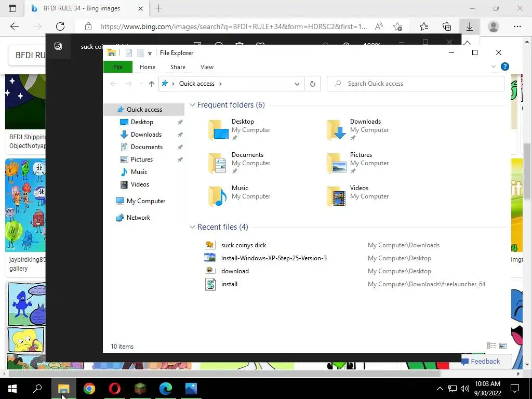Open the Edge Favorites list icon

click(424, 26)
